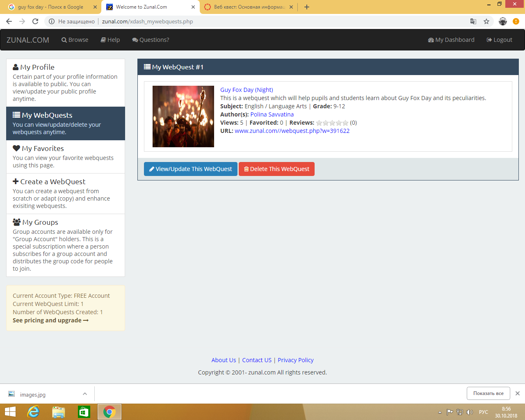Click the Guy Fox Day webquest thumbnail

[x=183, y=116]
